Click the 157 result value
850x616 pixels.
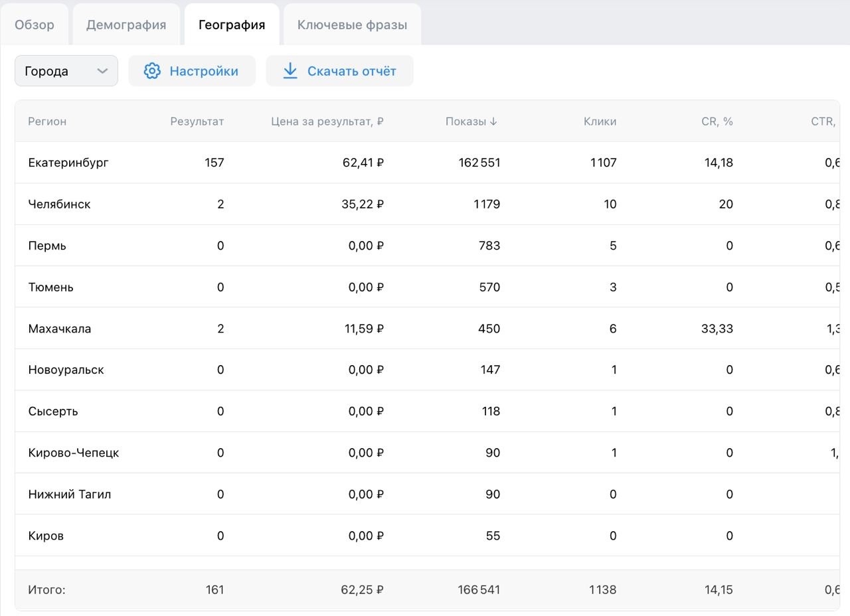point(214,163)
